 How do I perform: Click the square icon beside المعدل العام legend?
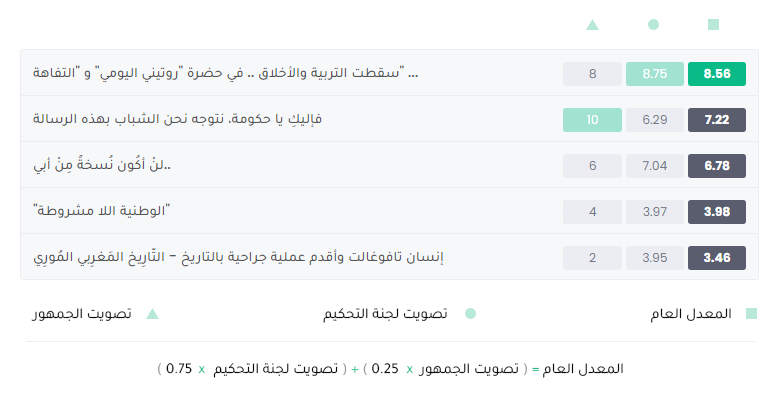(751, 313)
